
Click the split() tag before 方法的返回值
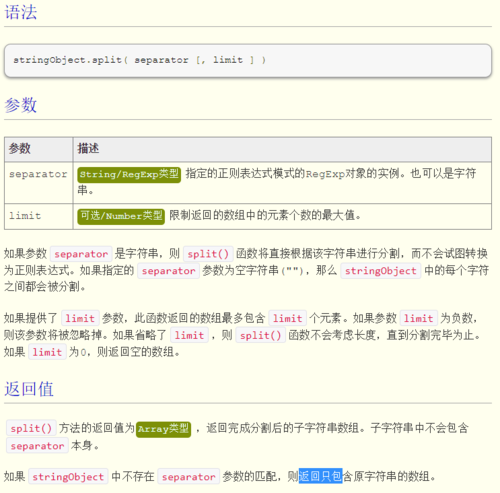pyautogui.click(x=31, y=428)
